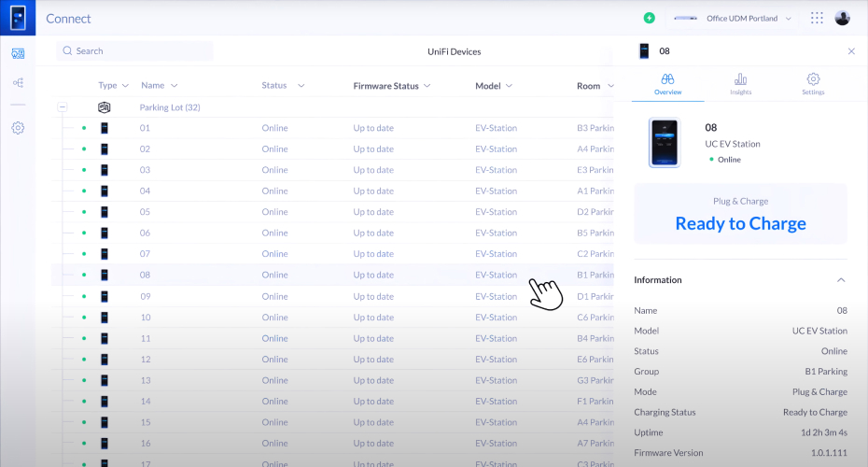Close the 08 device details panel

pyautogui.click(x=851, y=51)
